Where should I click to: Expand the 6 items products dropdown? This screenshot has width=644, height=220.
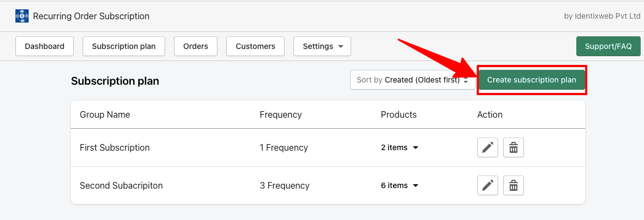tap(399, 185)
